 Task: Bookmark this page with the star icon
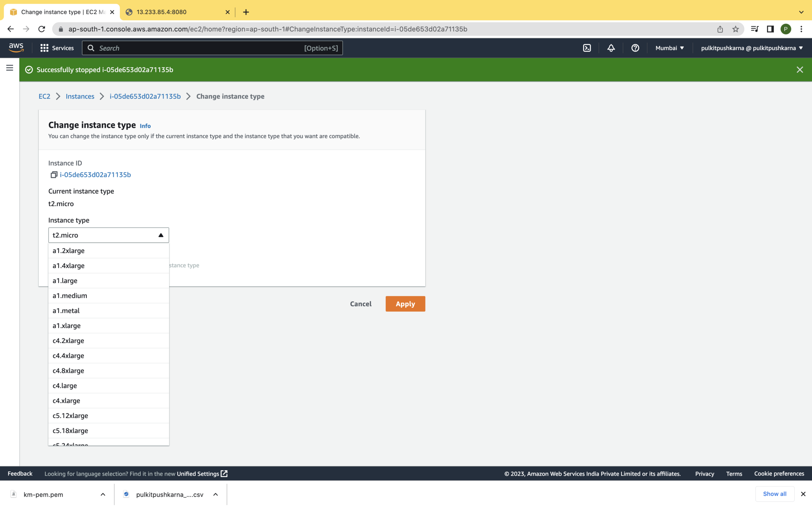pyautogui.click(x=735, y=29)
